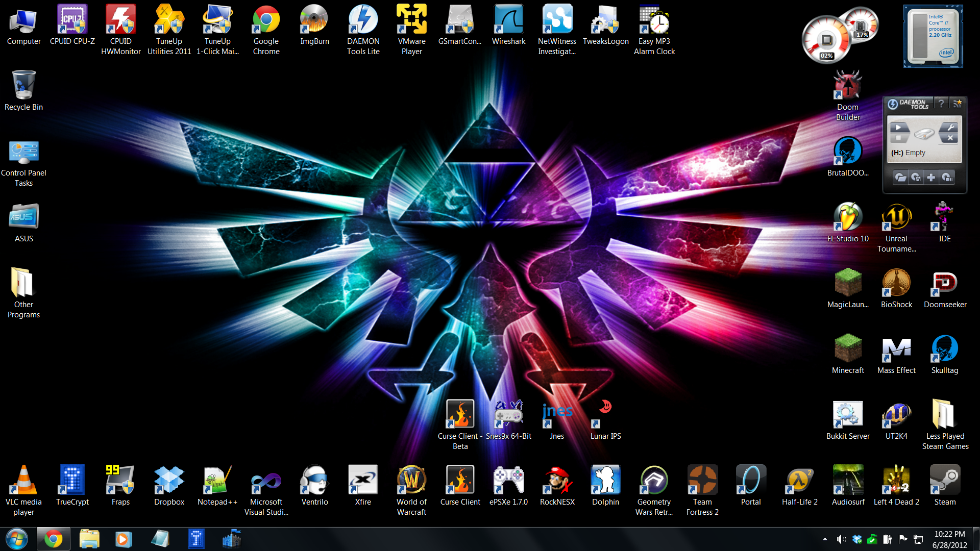Click Google Chrome pinned on the taskbar
Viewport: 980px width, 551px height.
tap(53, 539)
